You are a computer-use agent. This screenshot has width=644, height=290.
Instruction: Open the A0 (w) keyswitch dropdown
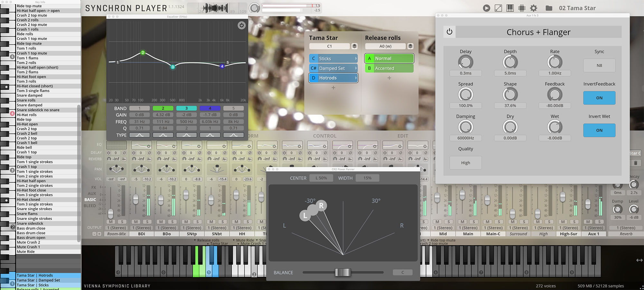click(385, 46)
